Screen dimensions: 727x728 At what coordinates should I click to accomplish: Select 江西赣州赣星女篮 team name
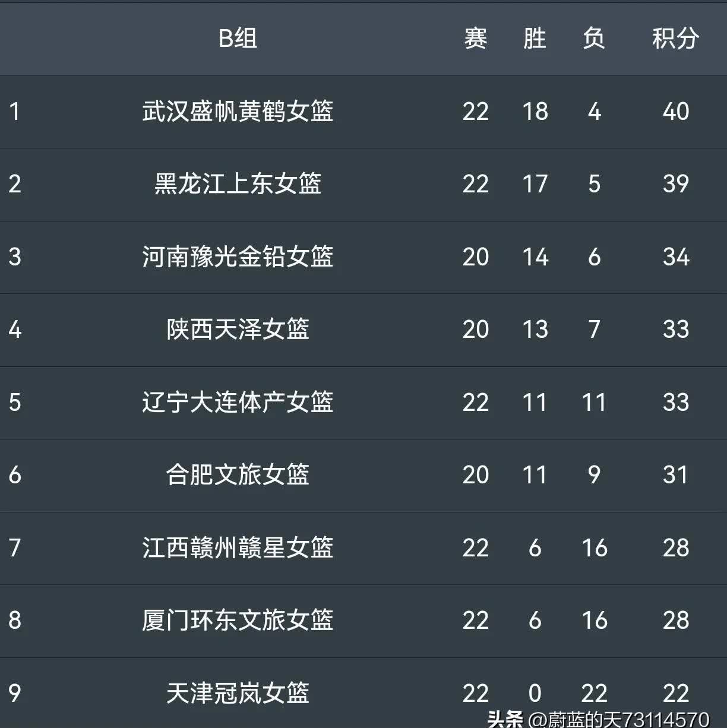pos(238,547)
